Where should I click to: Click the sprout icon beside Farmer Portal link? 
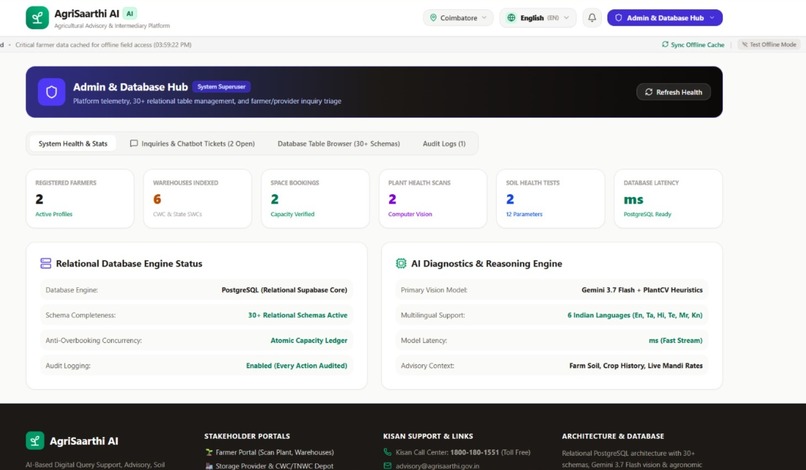(x=209, y=453)
